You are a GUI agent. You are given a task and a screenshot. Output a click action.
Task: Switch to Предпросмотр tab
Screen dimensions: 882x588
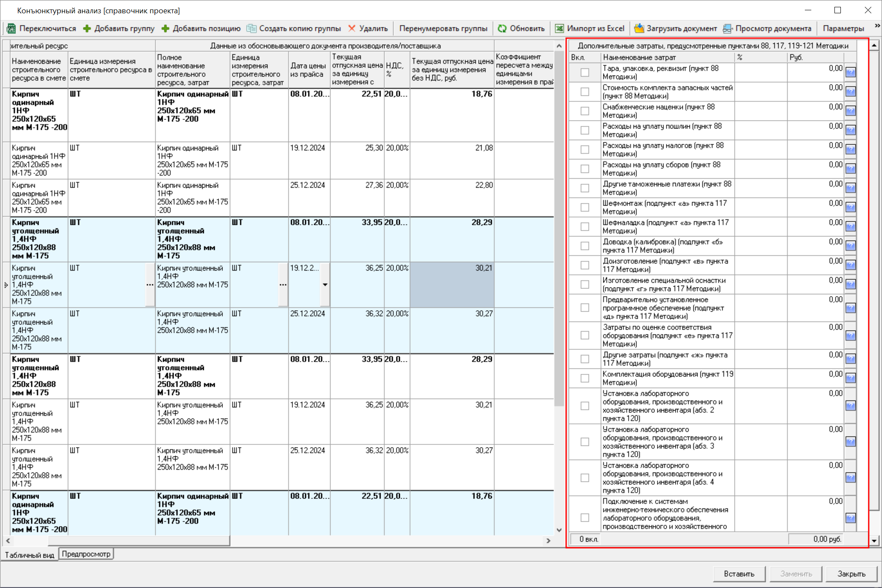(x=86, y=554)
